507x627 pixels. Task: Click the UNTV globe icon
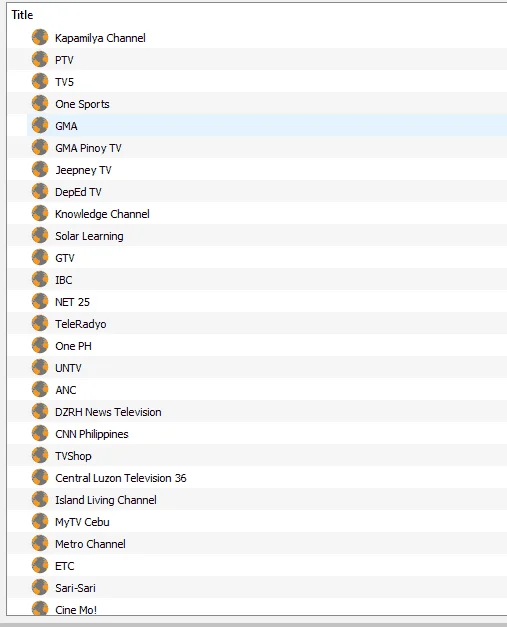(40, 367)
